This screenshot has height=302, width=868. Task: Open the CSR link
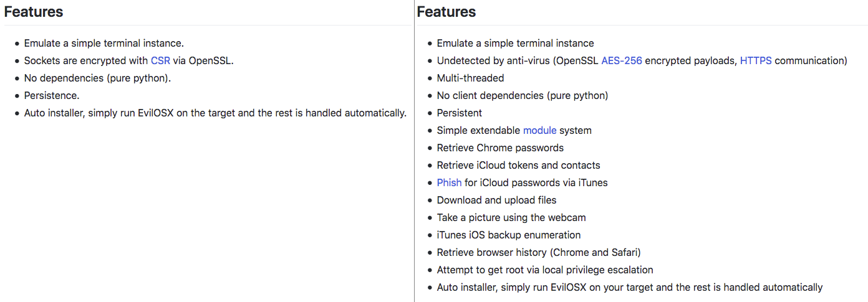(160, 61)
